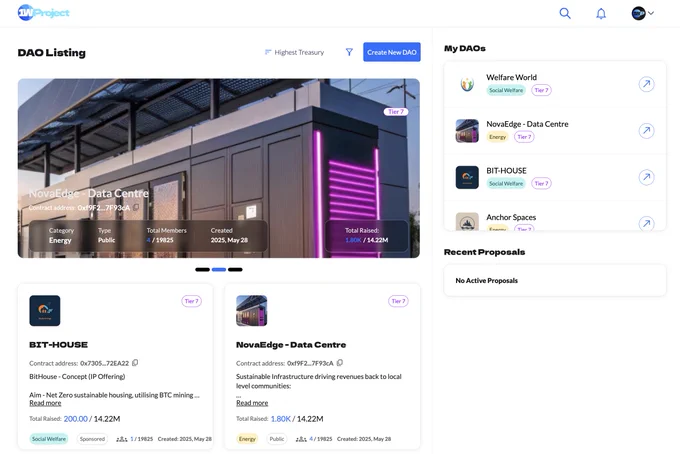
Task: Click Create New DAO button
Action: pyautogui.click(x=392, y=52)
